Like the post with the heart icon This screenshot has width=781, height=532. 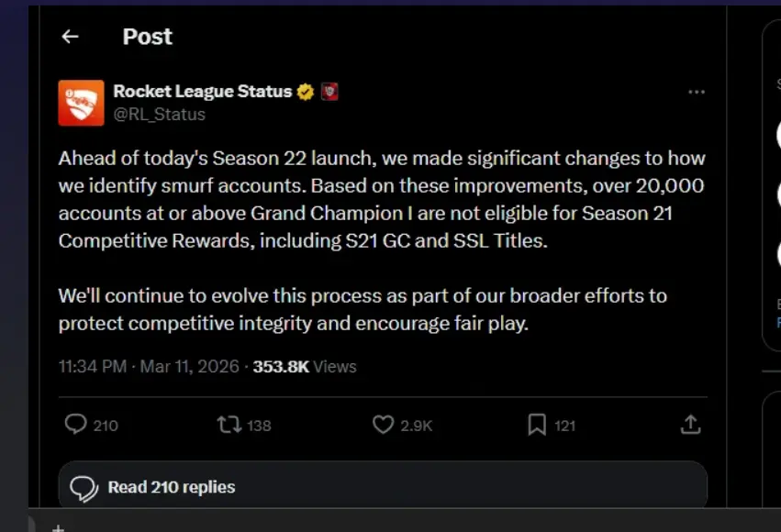[383, 425]
